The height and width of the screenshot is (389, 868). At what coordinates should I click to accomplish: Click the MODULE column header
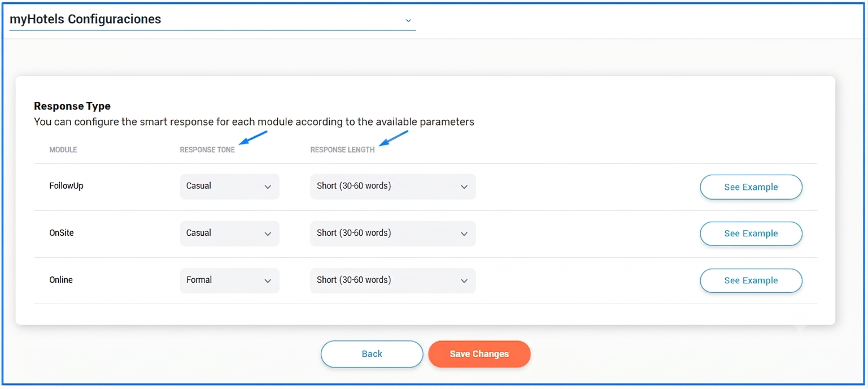63,150
